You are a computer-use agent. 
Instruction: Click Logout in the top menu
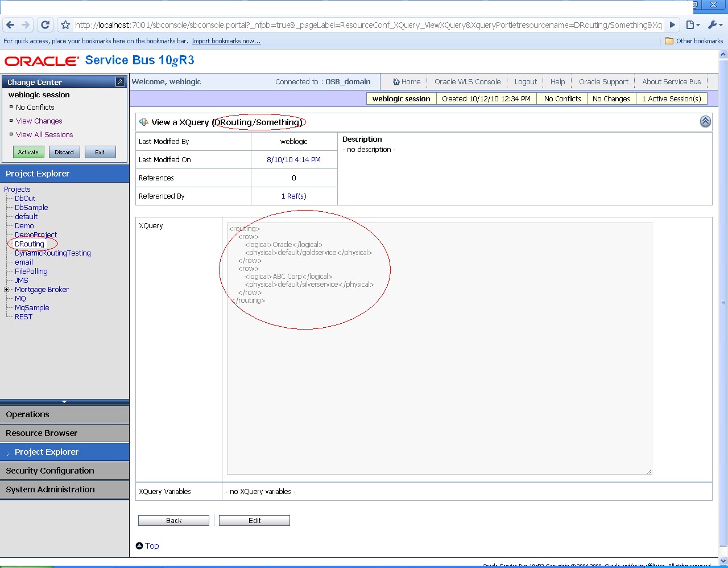[x=526, y=82]
